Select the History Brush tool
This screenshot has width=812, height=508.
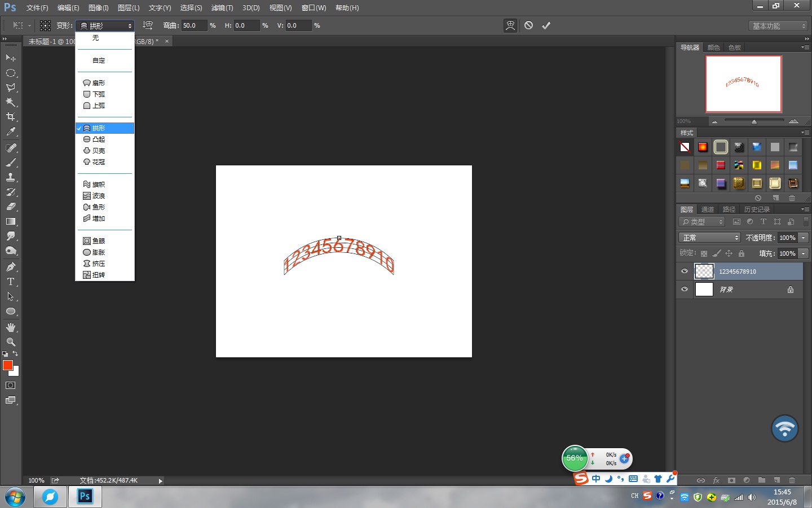tap(11, 192)
